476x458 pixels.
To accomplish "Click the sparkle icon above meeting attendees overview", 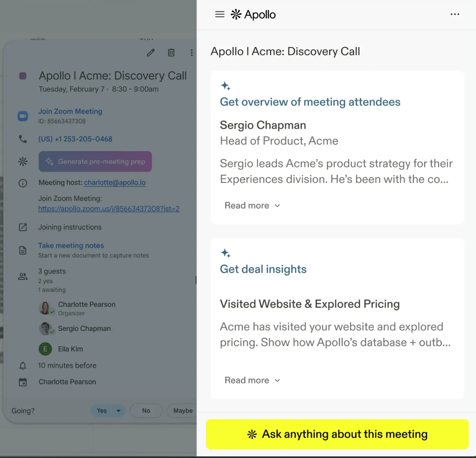I will coord(225,86).
